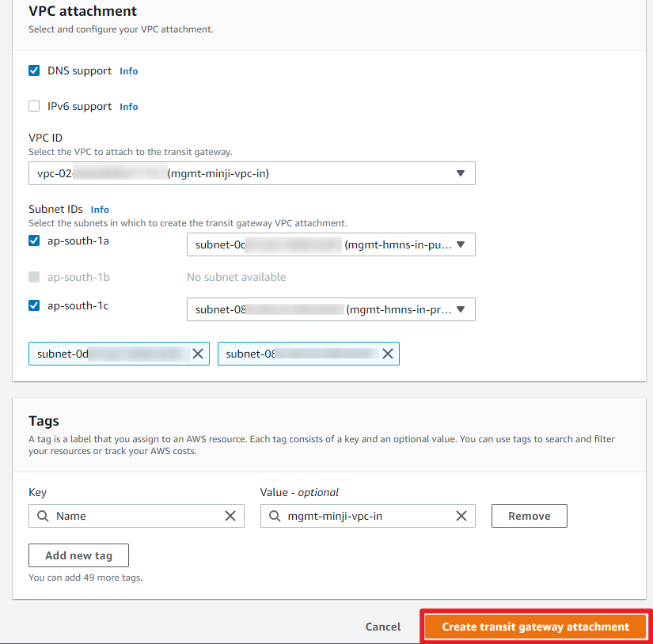Open the VPC ID dropdown

252,173
